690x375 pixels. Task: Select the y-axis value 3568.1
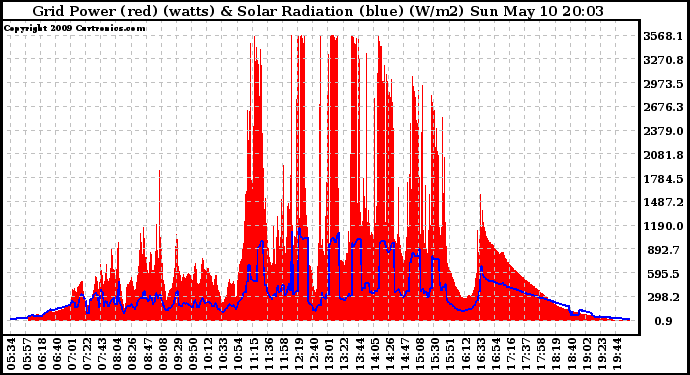click(x=663, y=36)
